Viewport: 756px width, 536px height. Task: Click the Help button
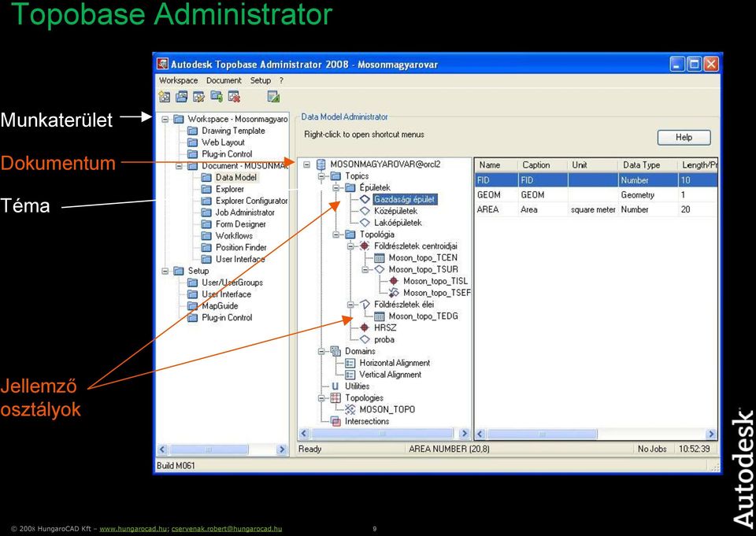(x=684, y=138)
